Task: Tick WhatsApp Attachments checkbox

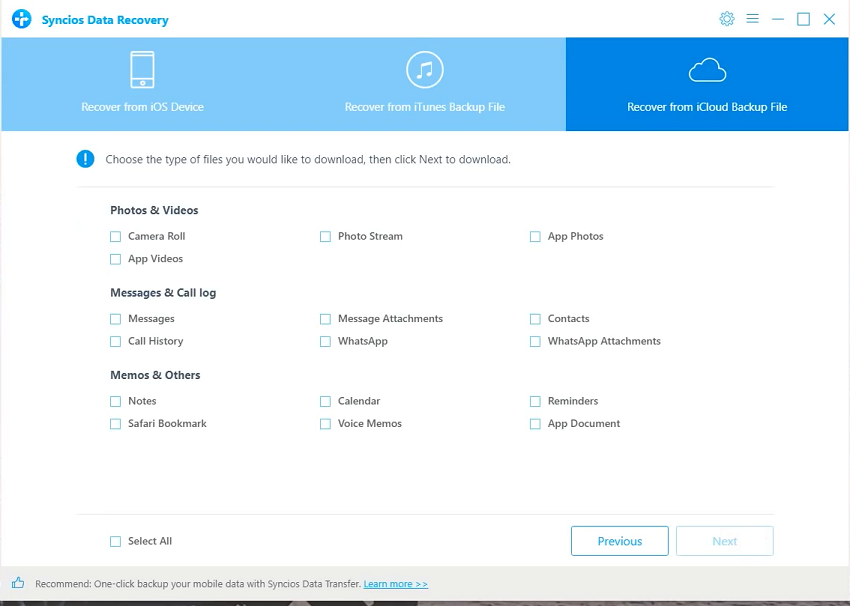Action: point(535,341)
